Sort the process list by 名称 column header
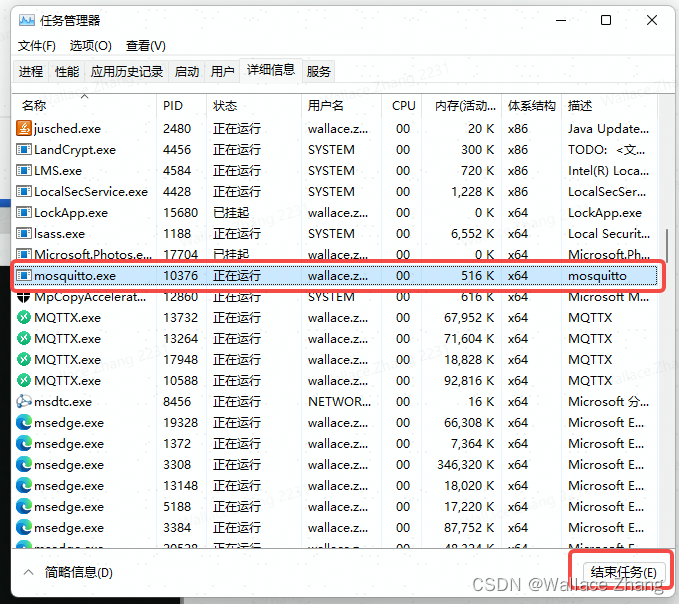Image resolution: width=679 pixels, height=604 pixels. 85,105
